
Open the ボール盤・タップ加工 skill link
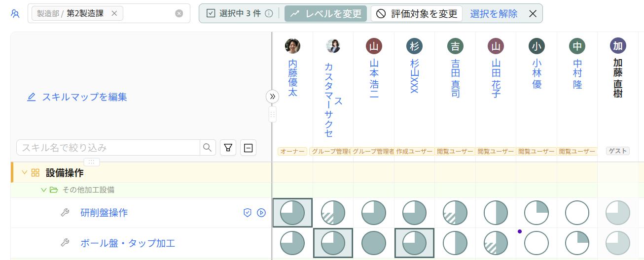coord(128,243)
